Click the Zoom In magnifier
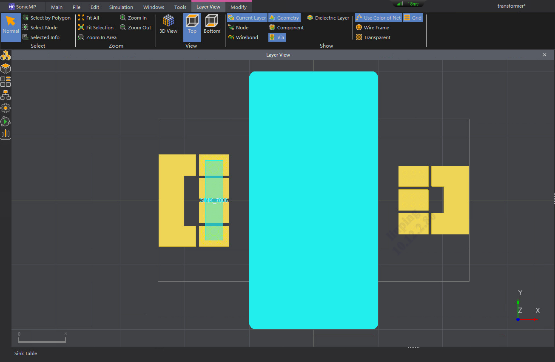Image resolution: width=555 pixels, height=362 pixels. [x=133, y=18]
